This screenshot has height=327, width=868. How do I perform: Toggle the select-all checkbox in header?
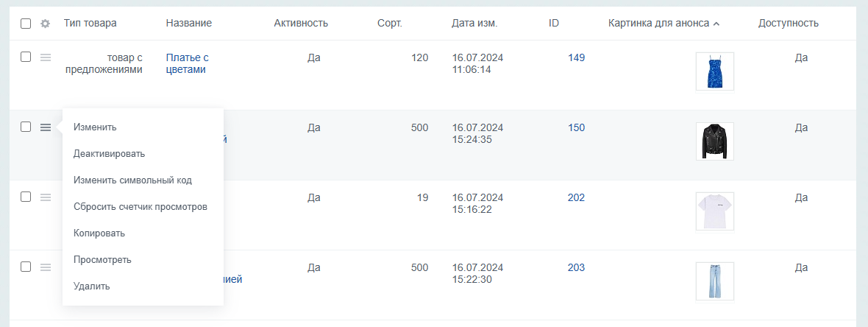(x=26, y=24)
